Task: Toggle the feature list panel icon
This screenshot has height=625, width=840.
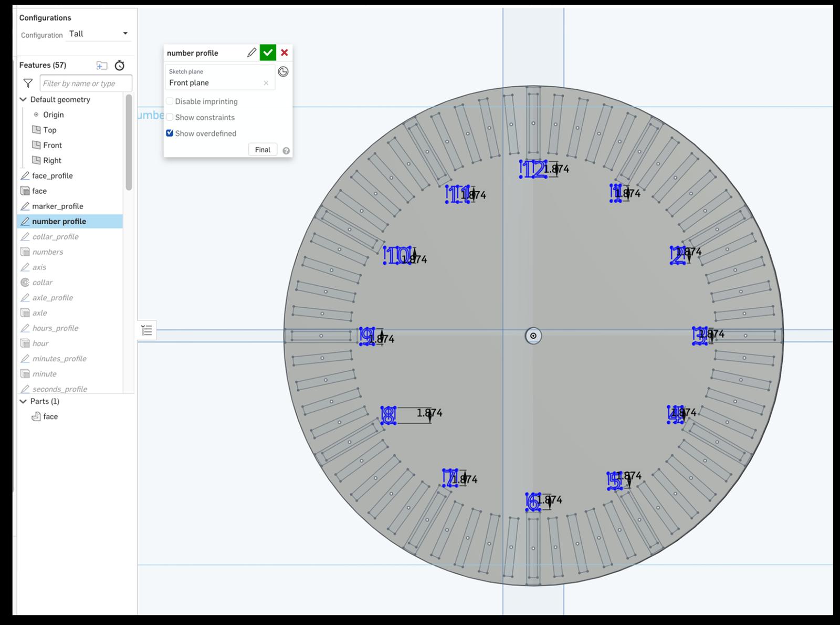Action: click(147, 330)
